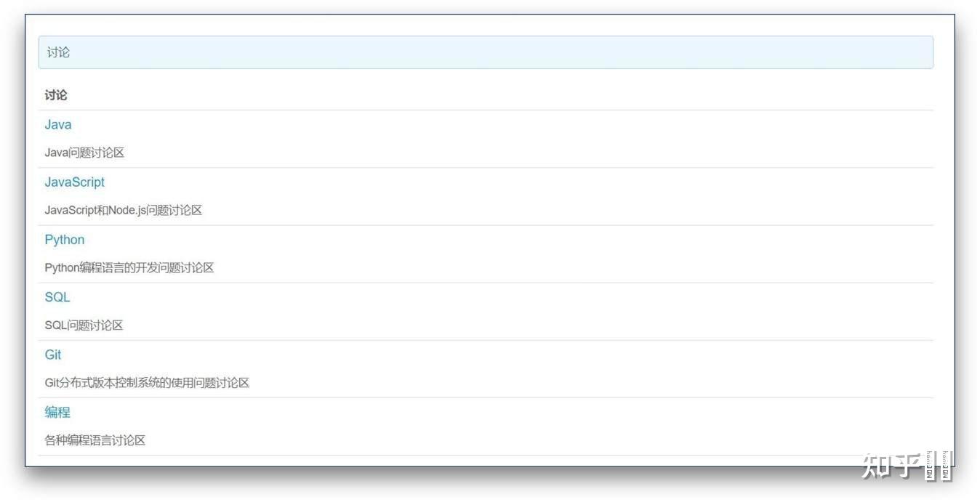Go to the Python forum link
This screenshot has height=502, width=980.
click(64, 240)
